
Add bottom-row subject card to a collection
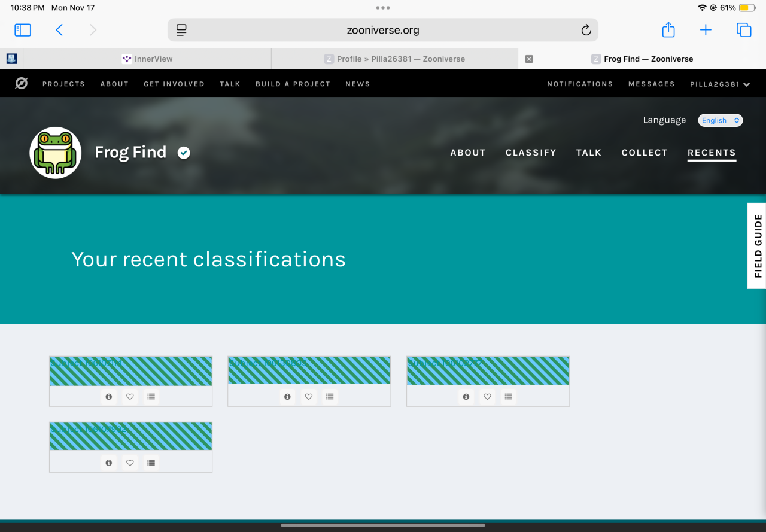tap(151, 463)
